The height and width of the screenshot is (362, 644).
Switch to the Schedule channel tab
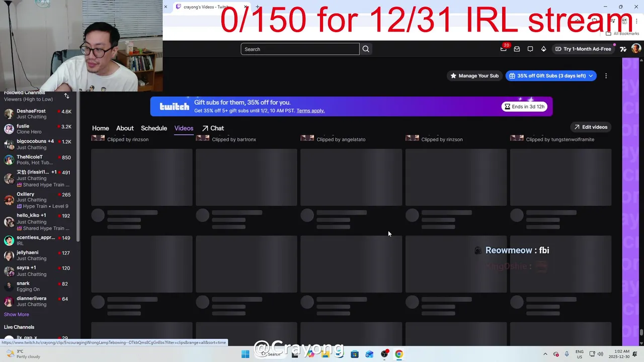click(154, 128)
